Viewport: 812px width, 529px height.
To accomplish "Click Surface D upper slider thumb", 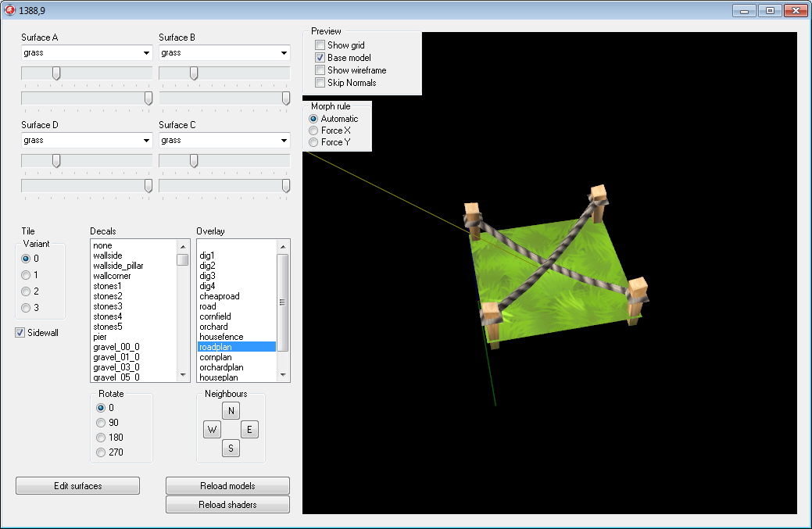I will pos(56,161).
